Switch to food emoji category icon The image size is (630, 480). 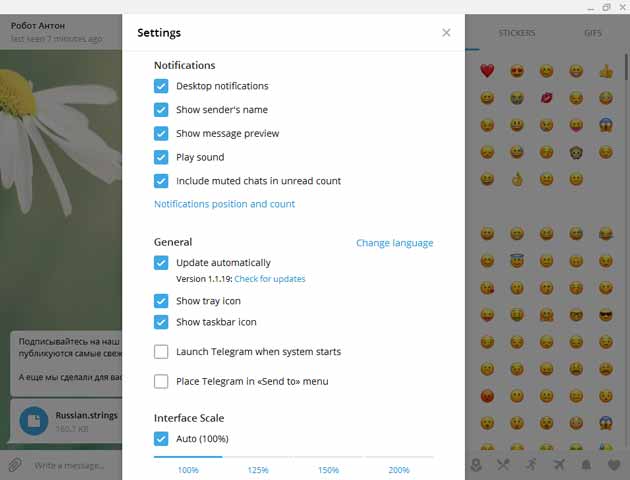point(504,465)
